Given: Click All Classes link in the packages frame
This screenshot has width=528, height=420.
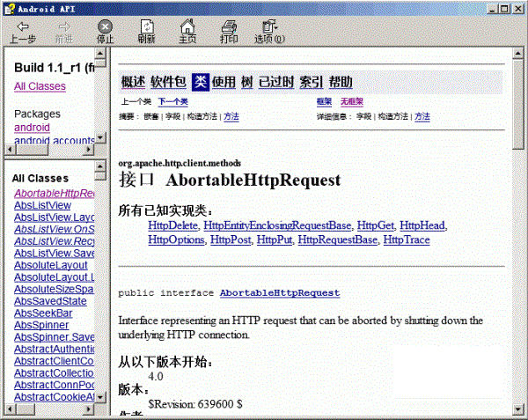Looking at the screenshot, I should pyautogui.click(x=40, y=86).
